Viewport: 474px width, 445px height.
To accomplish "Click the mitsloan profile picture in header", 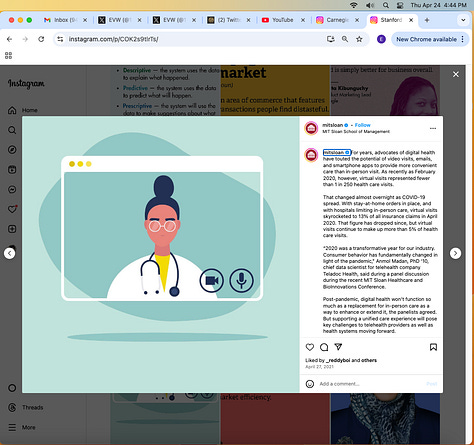I will tap(311, 128).
